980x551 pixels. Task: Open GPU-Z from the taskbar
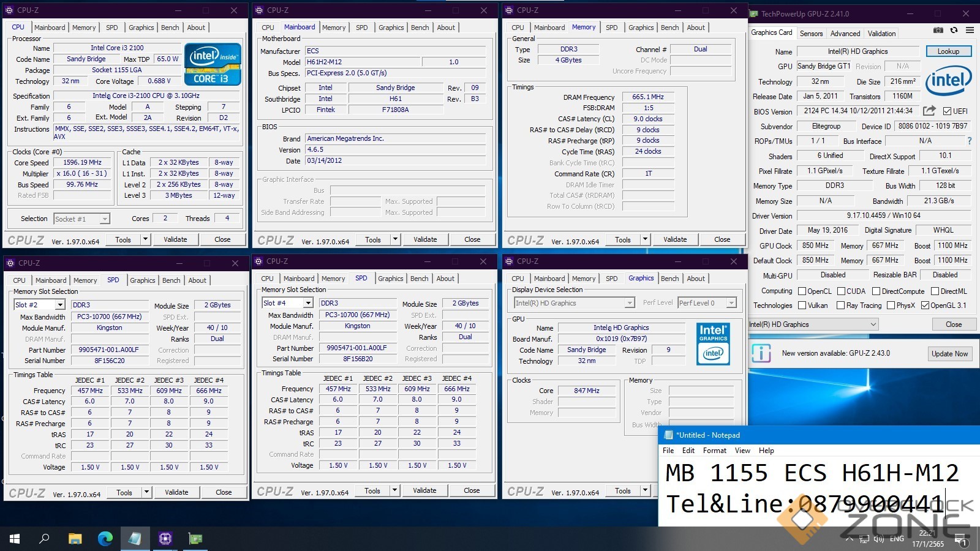(195, 539)
